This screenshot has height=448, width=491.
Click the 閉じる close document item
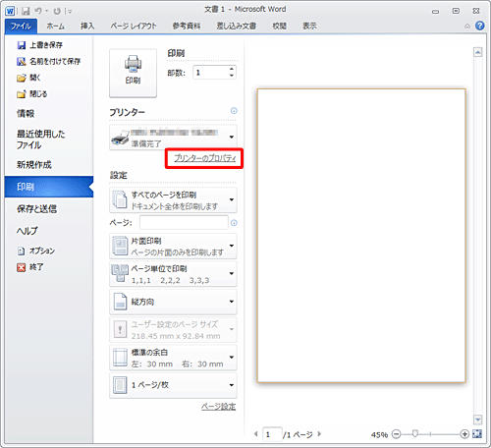coord(32,94)
